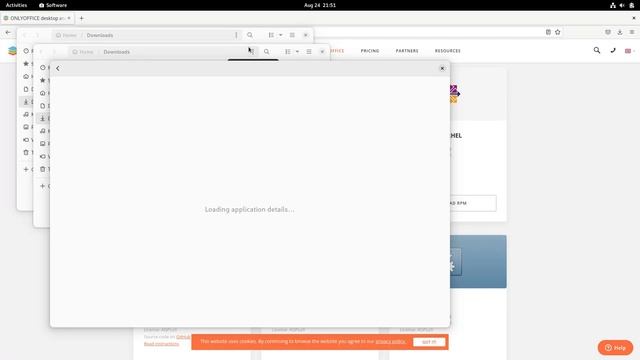The image size is (640, 360).
Task: Open Videos in the front Files sidebar
Action: click(x=43, y=156)
